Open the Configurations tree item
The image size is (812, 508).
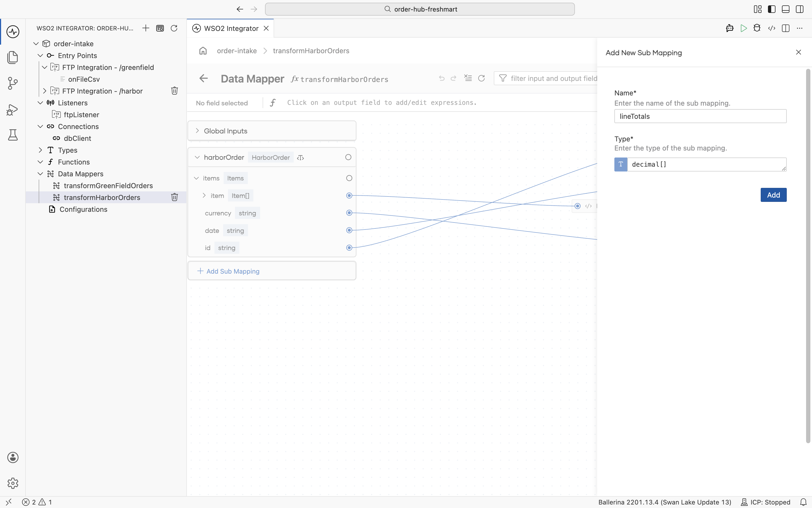(x=83, y=209)
